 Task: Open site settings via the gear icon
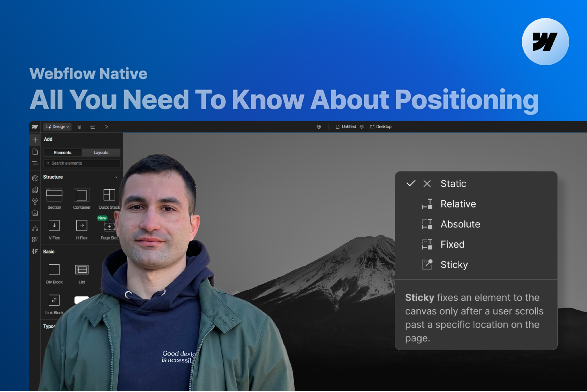pyautogui.click(x=362, y=127)
